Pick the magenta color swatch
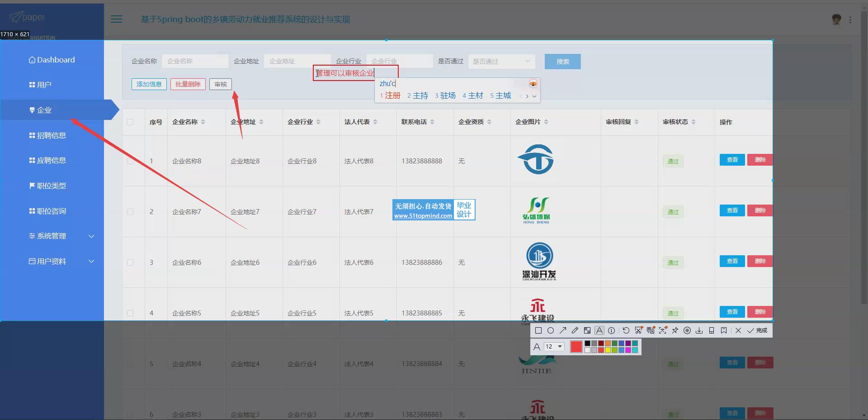The image size is (868, 420). pyautogui.click(x=628, y=350)
